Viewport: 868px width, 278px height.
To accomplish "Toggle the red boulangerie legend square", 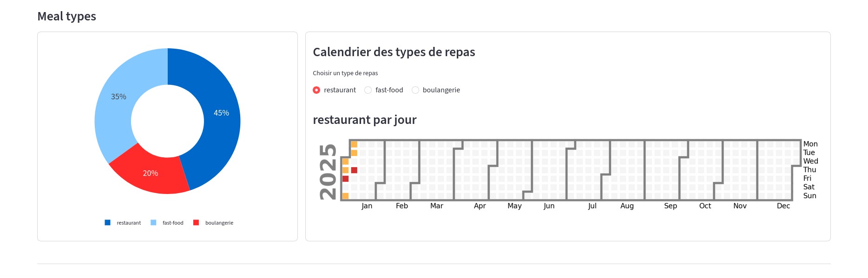I will pos(196,223).
